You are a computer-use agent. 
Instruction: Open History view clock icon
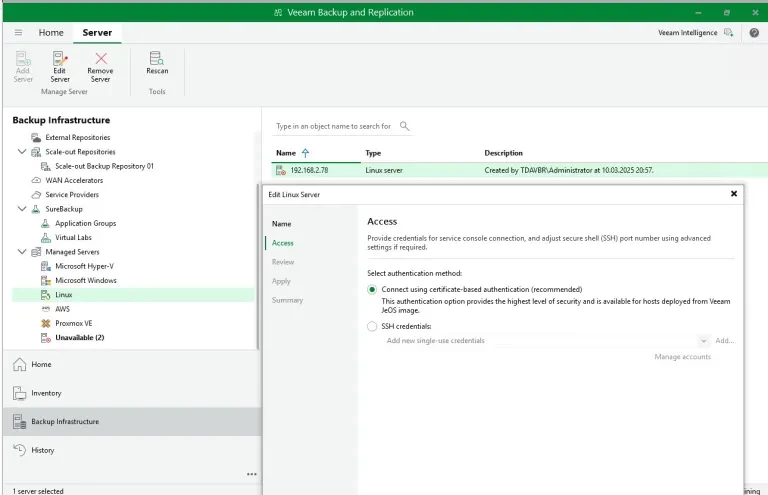(20, 450)
